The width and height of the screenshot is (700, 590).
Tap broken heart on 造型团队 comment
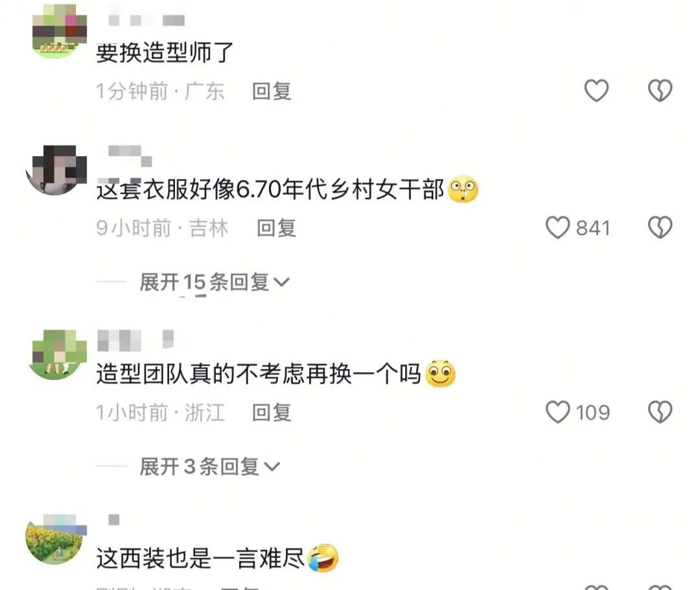pos(660,412)
